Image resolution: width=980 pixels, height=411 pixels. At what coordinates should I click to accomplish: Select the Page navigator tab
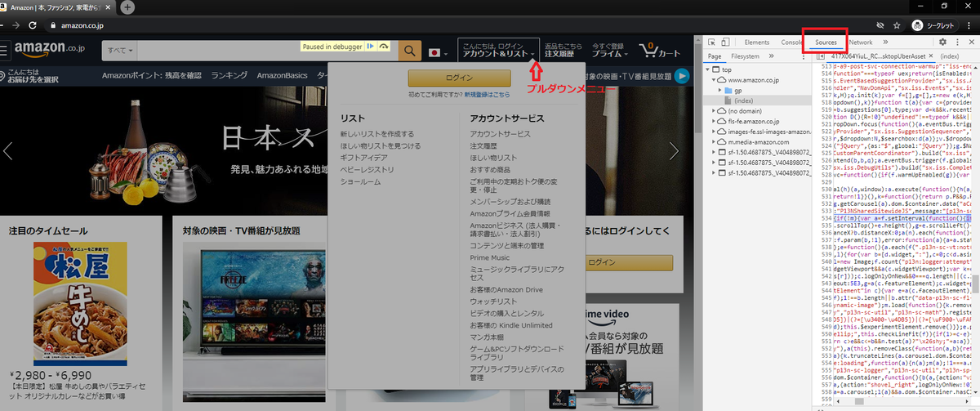coord(715,56)
